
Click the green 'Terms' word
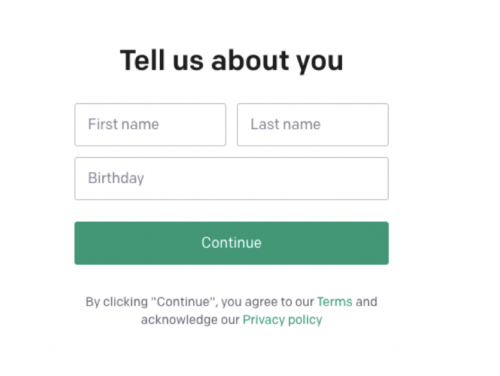(334, 302)
